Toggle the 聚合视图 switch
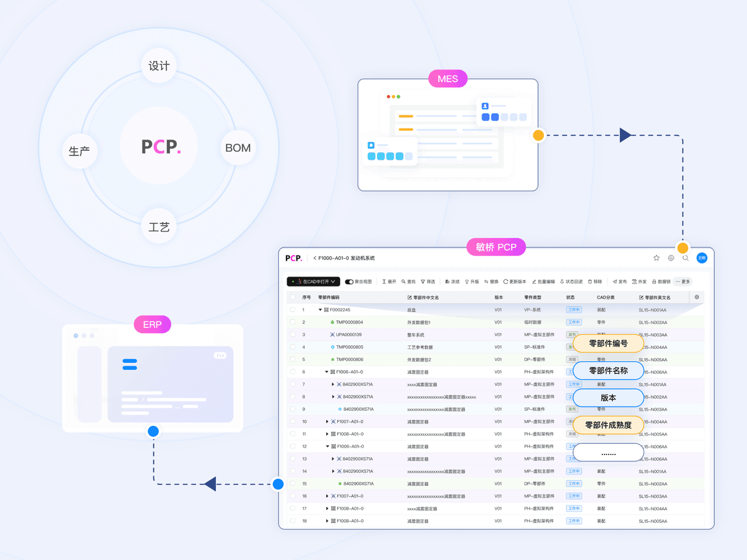Screen dimensions: 747x560 350,282
